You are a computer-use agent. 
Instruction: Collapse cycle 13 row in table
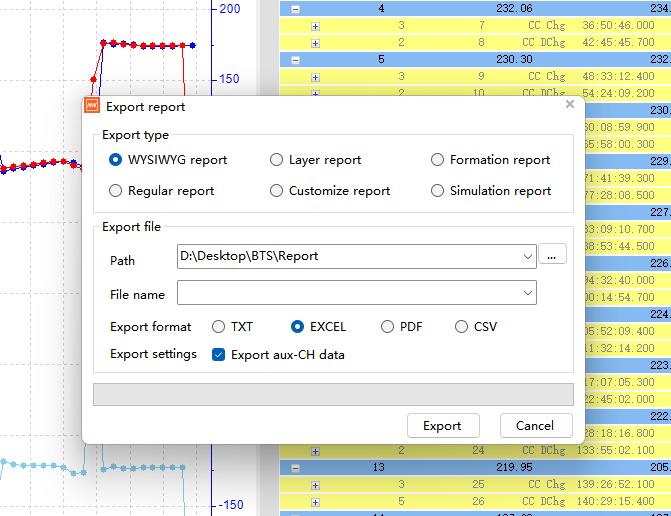coord(295,468)
